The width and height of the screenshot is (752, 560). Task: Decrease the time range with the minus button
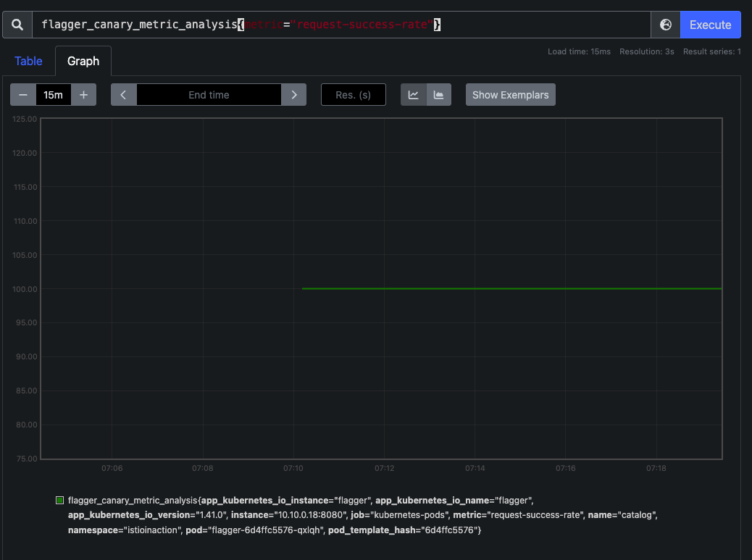23,94
